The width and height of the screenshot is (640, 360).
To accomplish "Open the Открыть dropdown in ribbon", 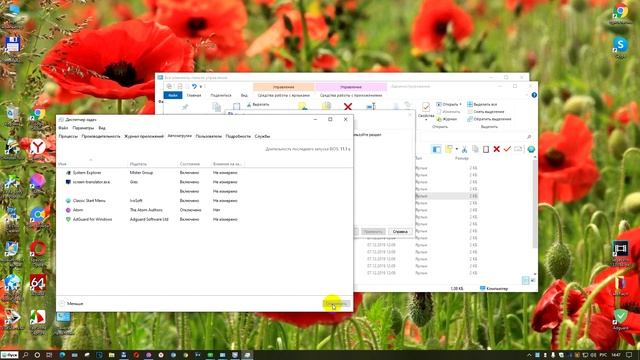I will click(x=449, y=104).
